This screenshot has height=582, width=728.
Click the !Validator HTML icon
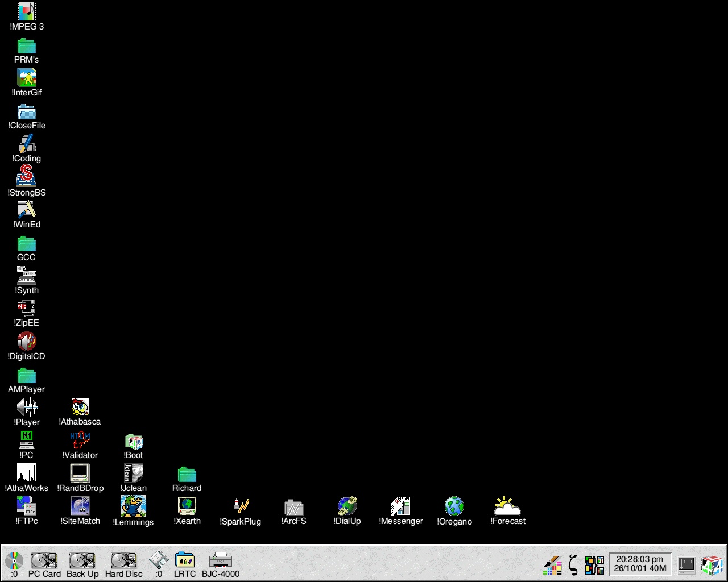[80, 446]
